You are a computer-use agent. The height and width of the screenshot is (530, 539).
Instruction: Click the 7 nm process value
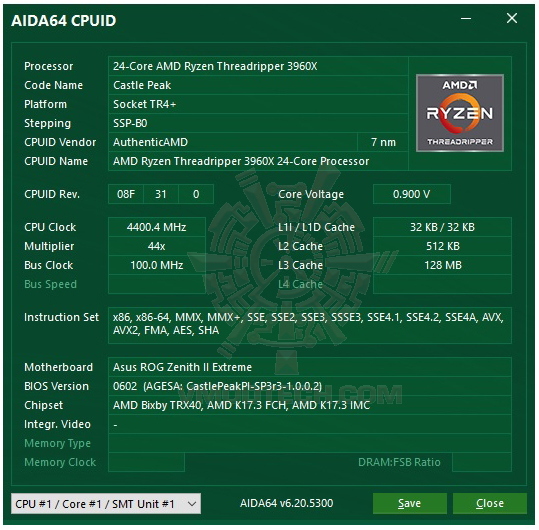coord(383,142)
